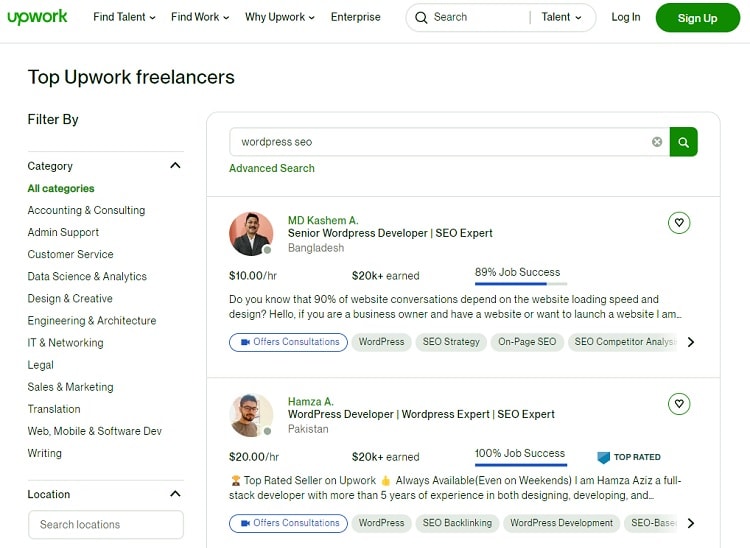Click Offers Consultations for Hamza A.

[288, 524]
